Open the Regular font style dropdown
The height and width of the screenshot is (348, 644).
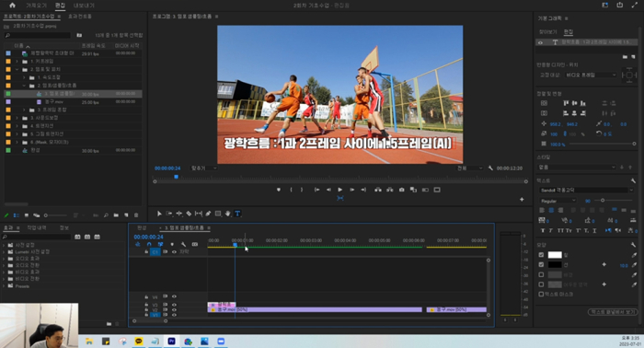pyautogui.click(x=558, y=201)
